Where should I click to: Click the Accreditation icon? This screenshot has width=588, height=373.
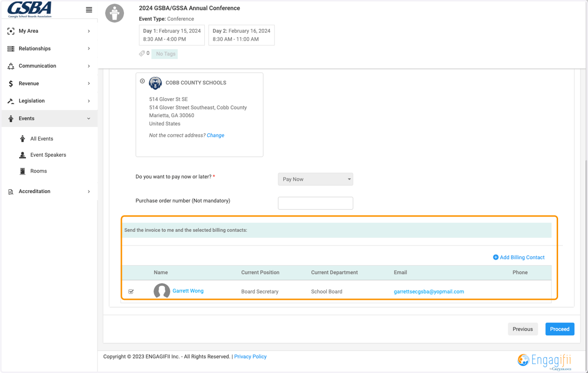pyautogui.click(x=11, y=192)
